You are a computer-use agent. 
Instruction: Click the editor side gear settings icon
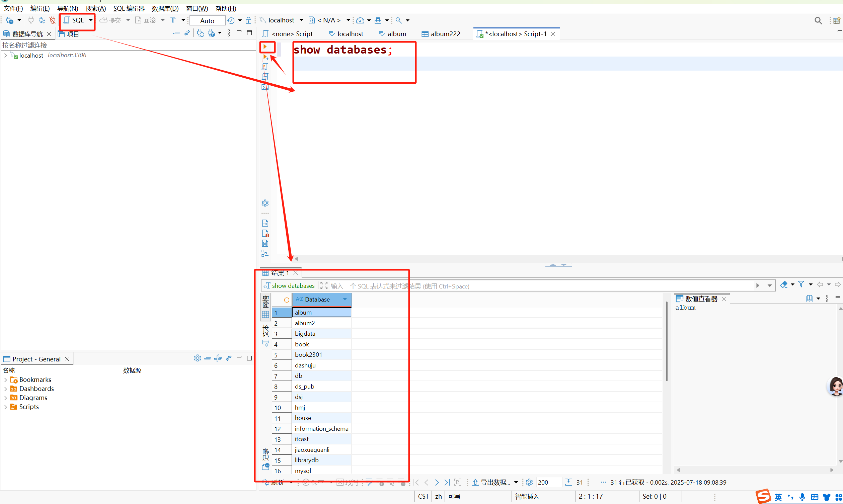tap(265, 203)
